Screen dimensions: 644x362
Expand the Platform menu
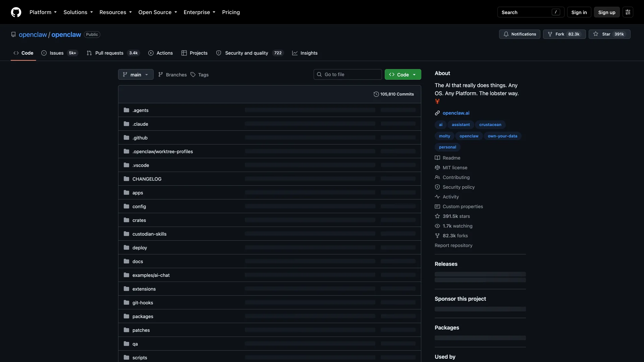(43, 12)
